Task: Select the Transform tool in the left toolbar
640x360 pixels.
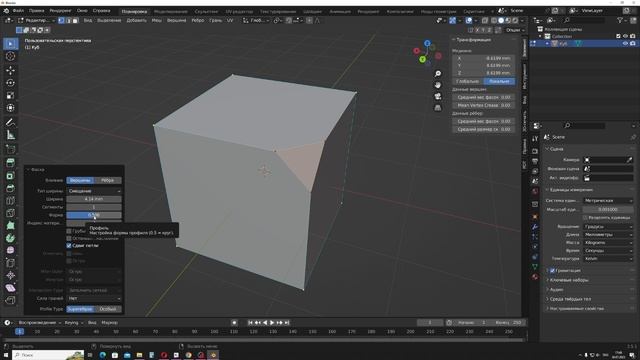Action: point(11,108)
